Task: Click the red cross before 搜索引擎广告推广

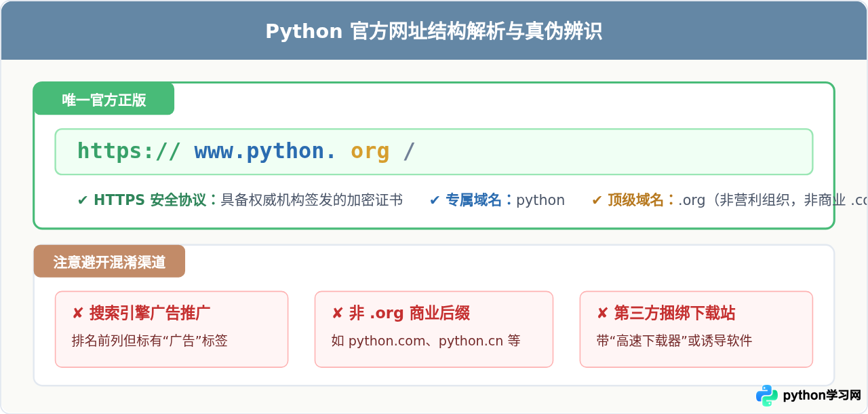Action: (x=77, y=314)
